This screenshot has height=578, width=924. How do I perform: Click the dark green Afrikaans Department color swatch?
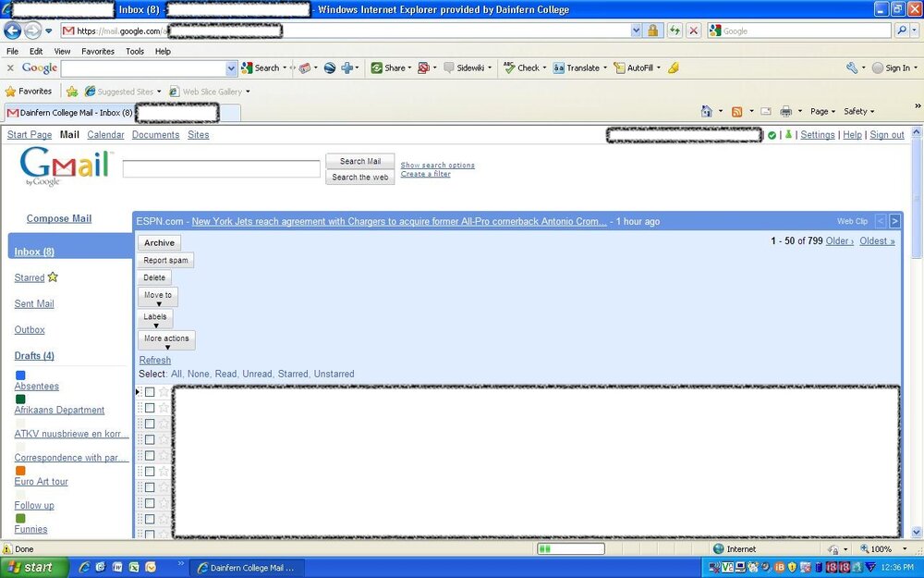pos(20,400)
